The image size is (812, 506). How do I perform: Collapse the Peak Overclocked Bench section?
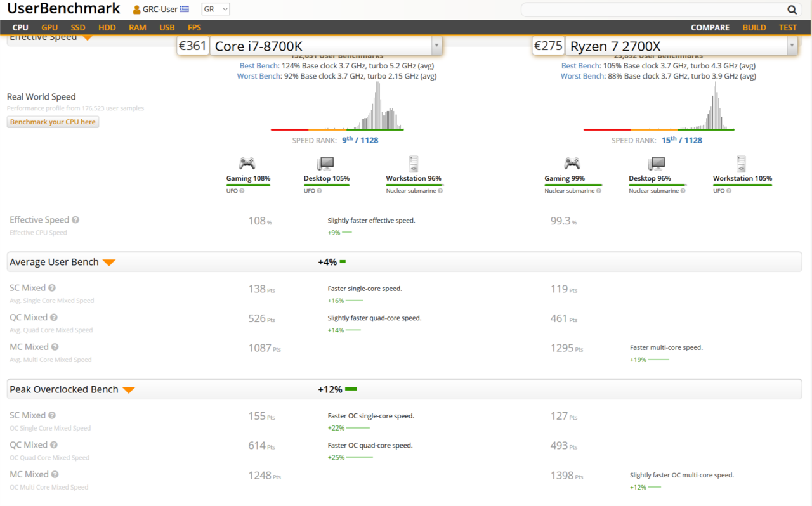click(x=129, y=390)
